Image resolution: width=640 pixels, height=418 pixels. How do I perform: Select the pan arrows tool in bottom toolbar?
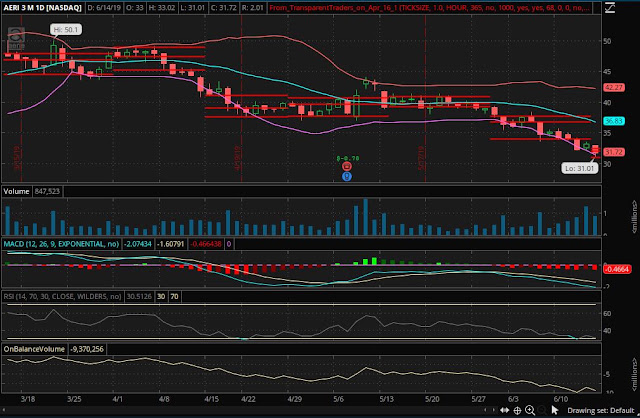pyautogui.click(x=504, y=410)
